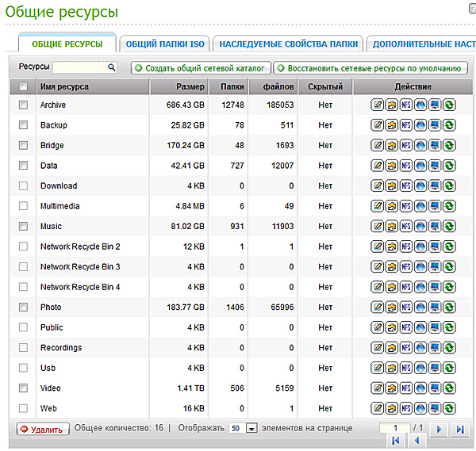Tick the checkbox next to Archive
The height and width of the screenshot is (451, 476).
coord(23,105)
